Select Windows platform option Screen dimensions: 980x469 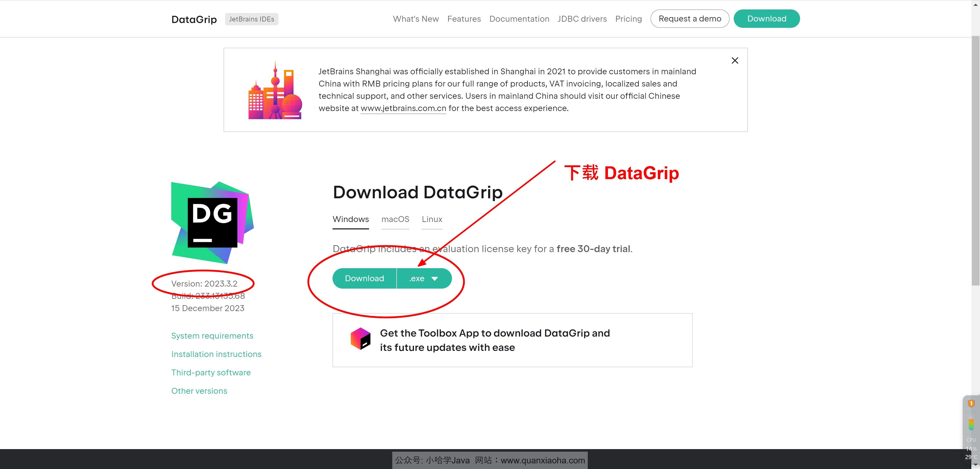point(351,220)
